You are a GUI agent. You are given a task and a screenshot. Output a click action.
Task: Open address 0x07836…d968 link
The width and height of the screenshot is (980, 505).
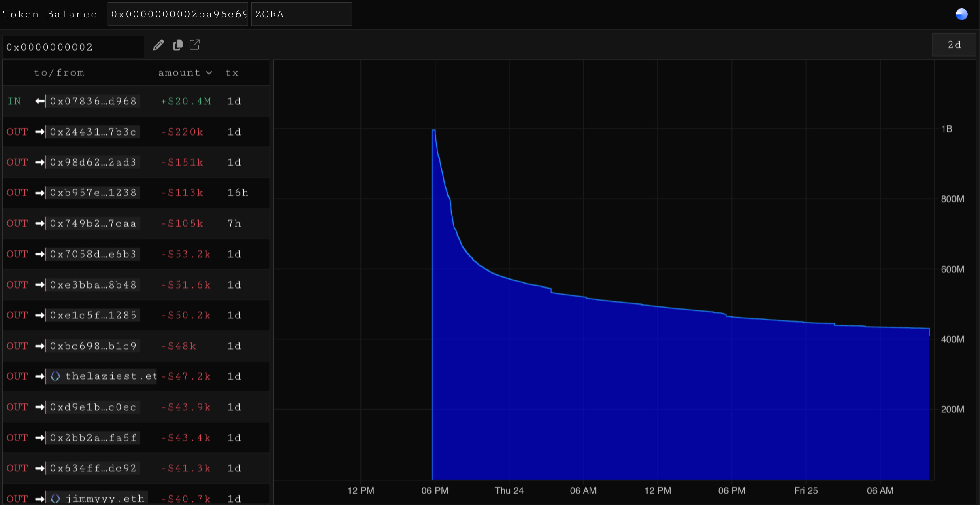tap(93, 101)
